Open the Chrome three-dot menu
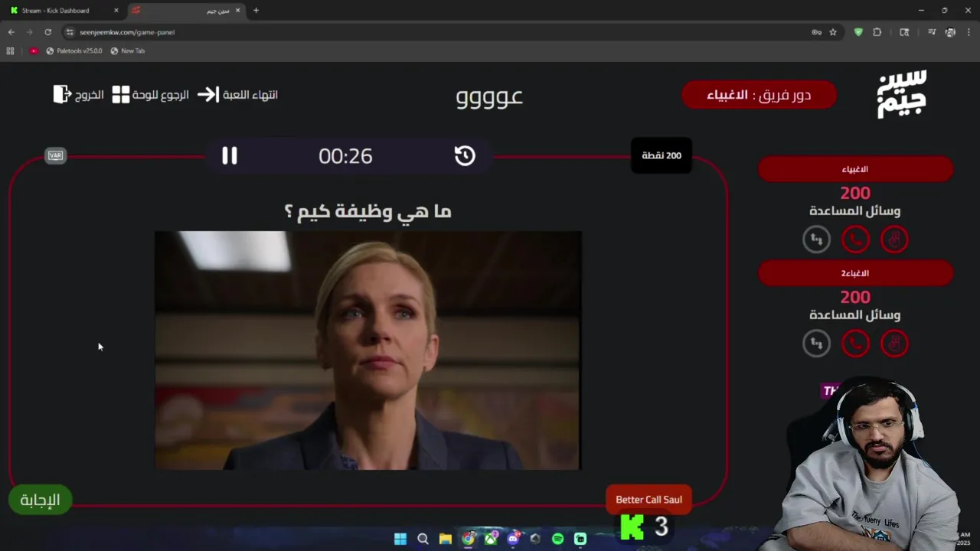Screen dimensions: 980x551 click(x=969, y=32)
